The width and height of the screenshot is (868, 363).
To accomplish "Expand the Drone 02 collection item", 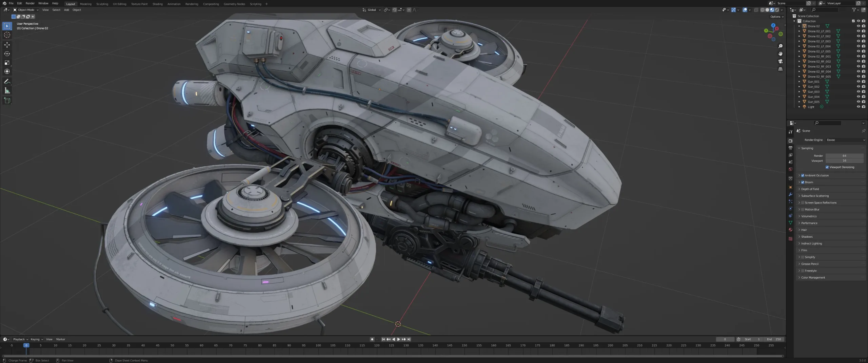I will 799,26.
